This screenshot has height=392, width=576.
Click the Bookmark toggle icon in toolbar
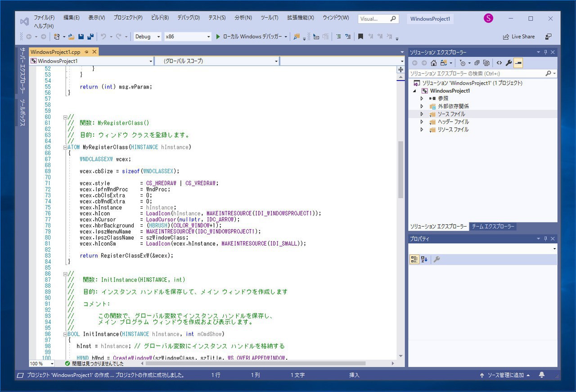coord(360,36)
